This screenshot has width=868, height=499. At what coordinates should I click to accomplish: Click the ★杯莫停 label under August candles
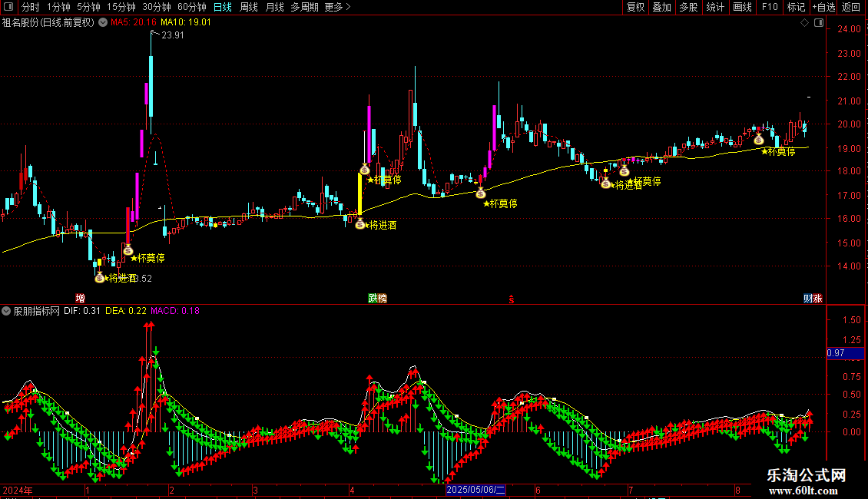778,151
